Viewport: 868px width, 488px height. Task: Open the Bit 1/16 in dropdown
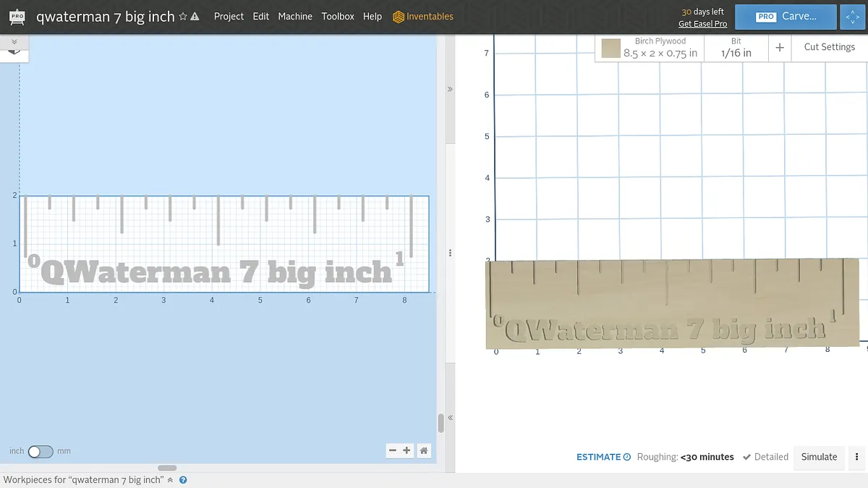coord(736,48)
